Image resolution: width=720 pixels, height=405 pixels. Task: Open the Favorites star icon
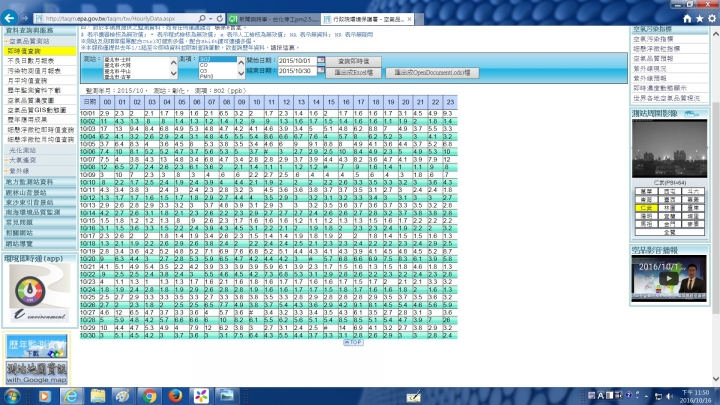coord(699,18)
